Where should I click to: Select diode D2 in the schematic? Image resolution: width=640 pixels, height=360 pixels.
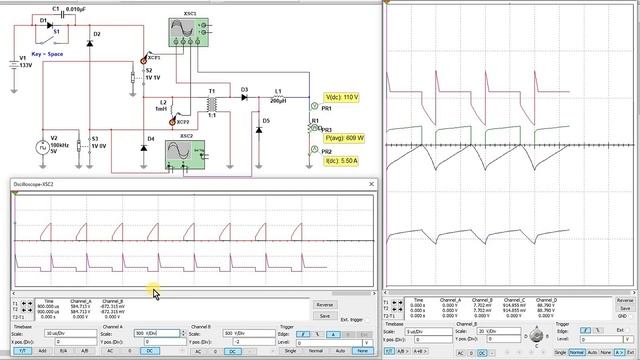pyautogui.click(x=90, y=43)
